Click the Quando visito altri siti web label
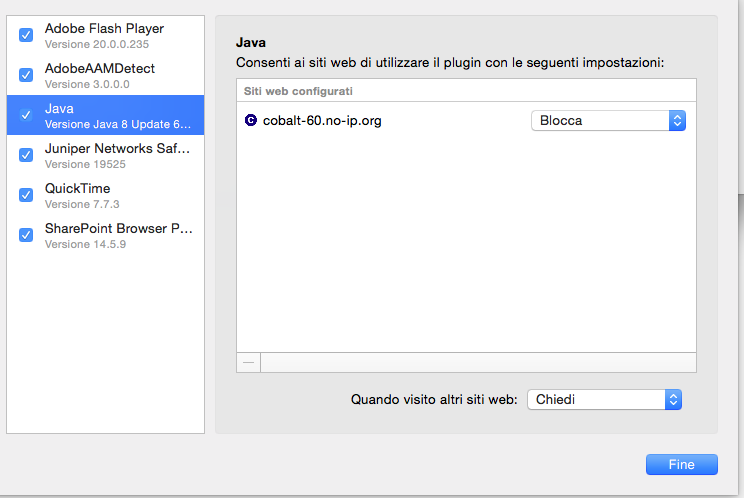Image resolution: width=744 pixels, height=498 pixels. (434, 399)
